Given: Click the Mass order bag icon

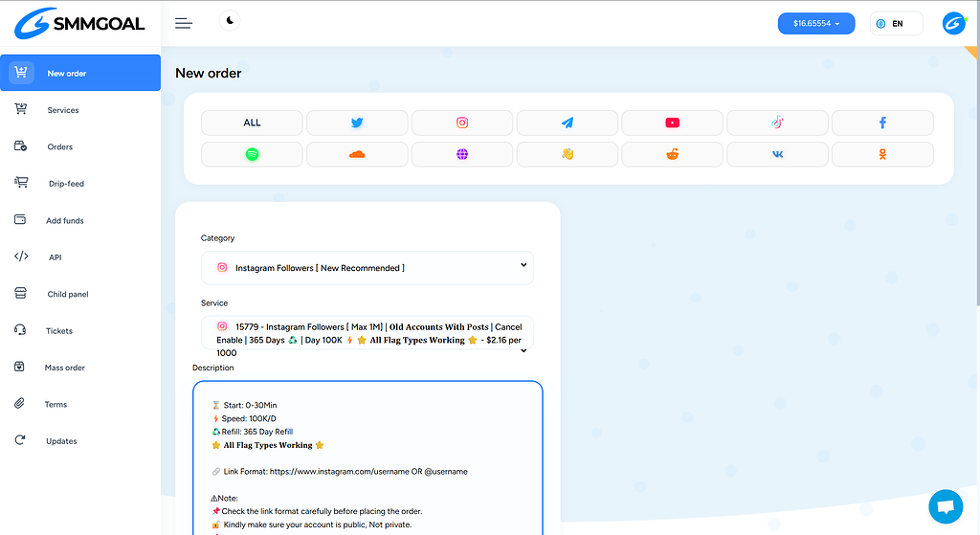Looking at the screenshot, I should tap(19, 367).
